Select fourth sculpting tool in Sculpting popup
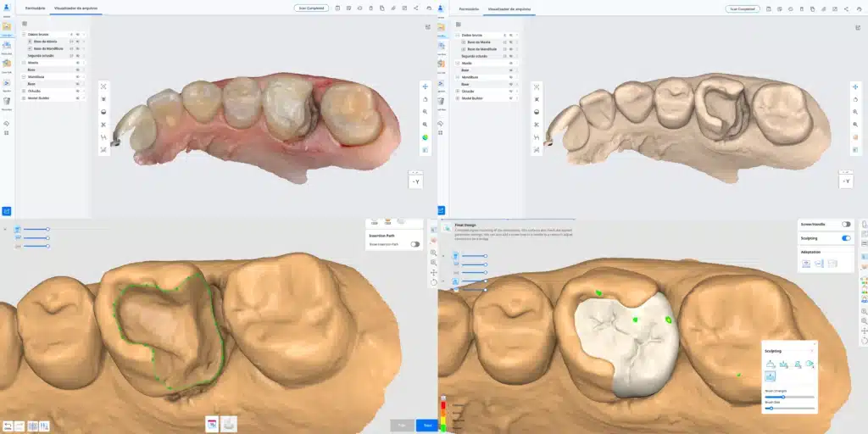 click(x=810, y=364)
